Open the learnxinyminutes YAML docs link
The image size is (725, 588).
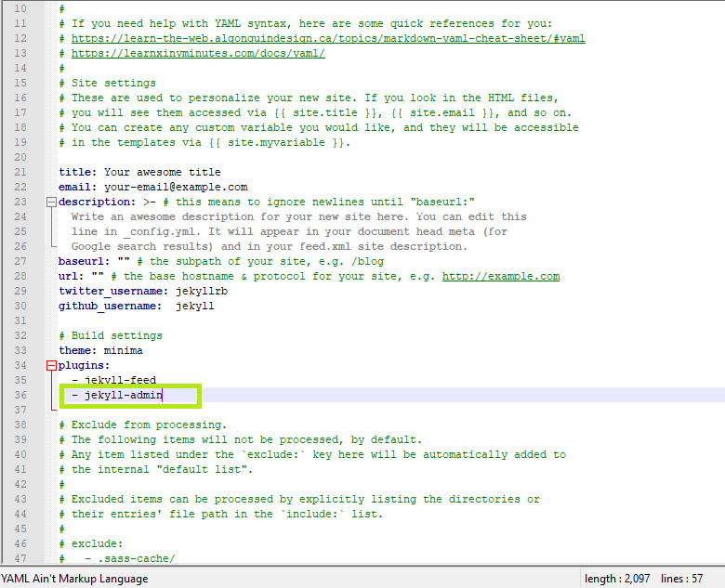click(198, 53)
